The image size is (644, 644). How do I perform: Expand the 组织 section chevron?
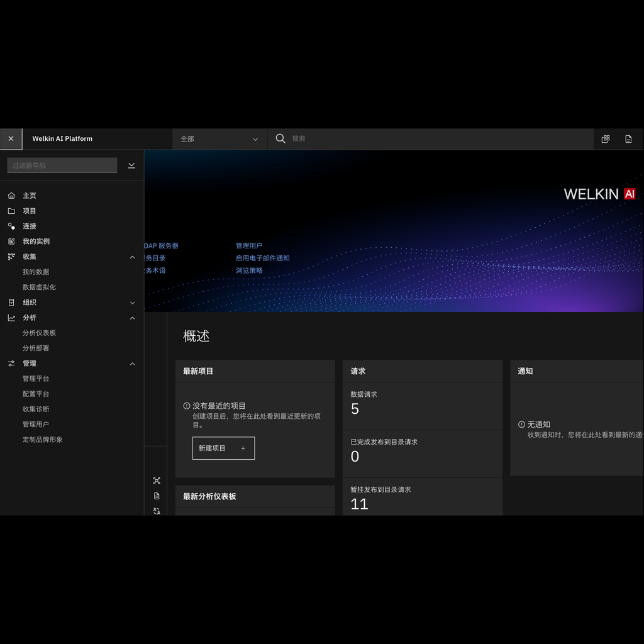pyautogui.click(x=132, y=303)
